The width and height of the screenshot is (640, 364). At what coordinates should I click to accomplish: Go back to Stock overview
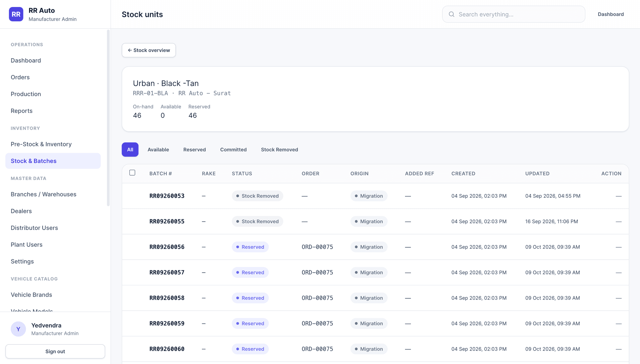click(x=149, y=50)
